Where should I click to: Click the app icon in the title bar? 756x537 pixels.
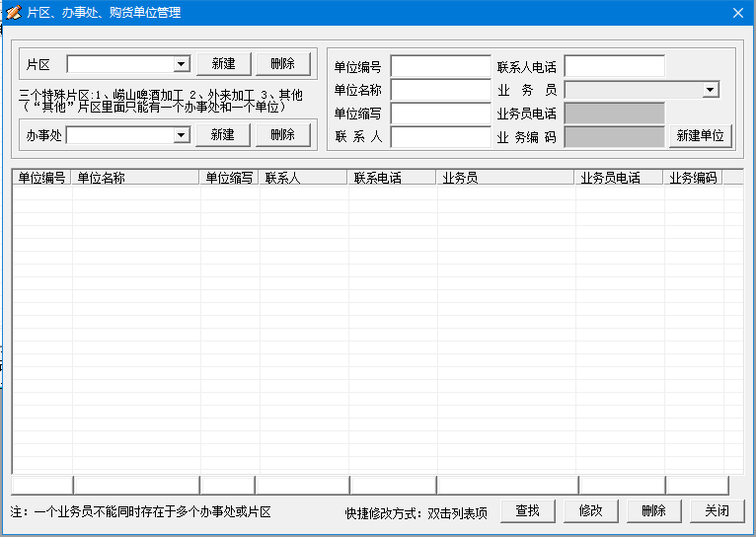click(x=14, y=12)
